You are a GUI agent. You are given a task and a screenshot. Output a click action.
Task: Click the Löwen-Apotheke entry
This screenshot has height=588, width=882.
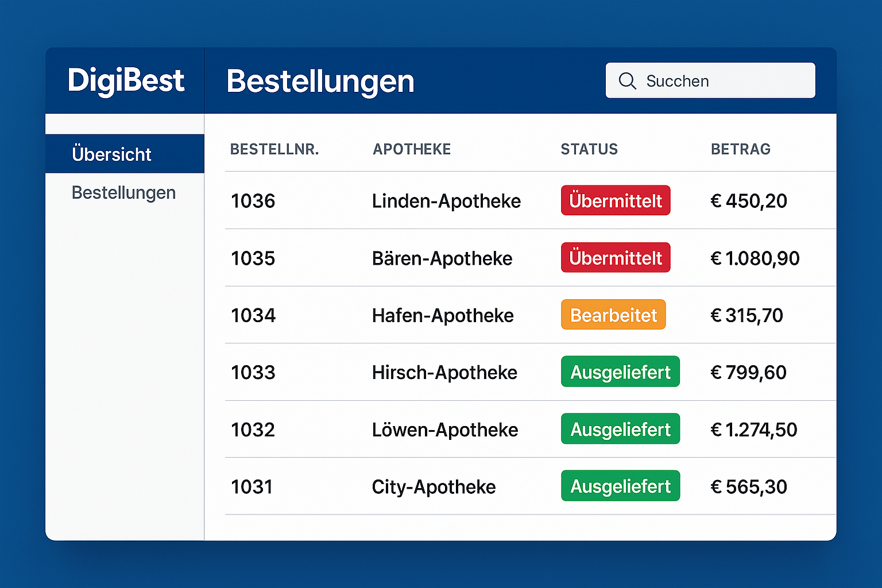pyautogui.click(x=445, y=430)
